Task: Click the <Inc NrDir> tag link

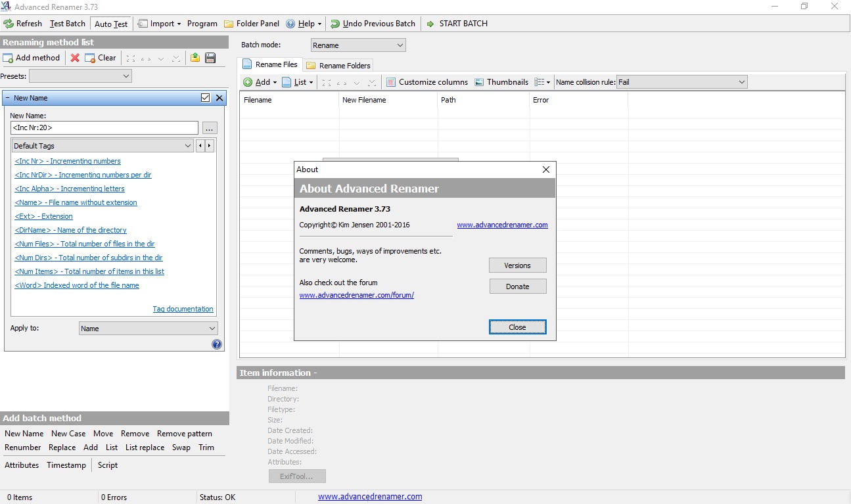Action: point(83,175)
